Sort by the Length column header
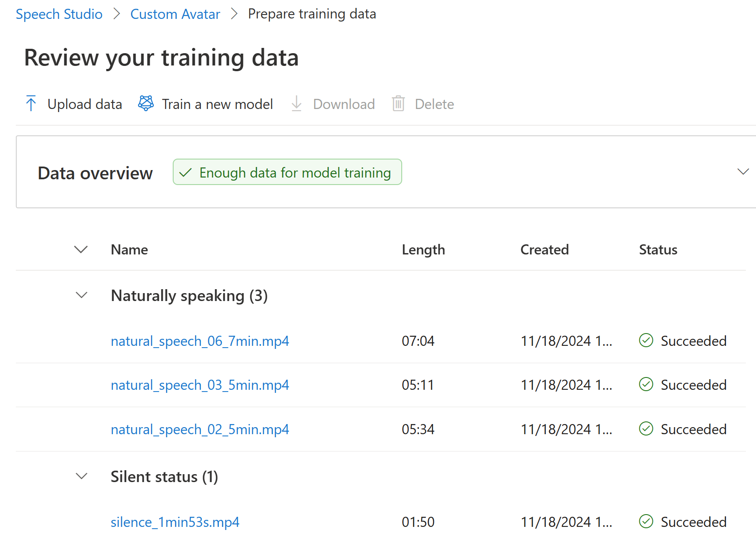756x537 pixels. [x=423, y=250]
